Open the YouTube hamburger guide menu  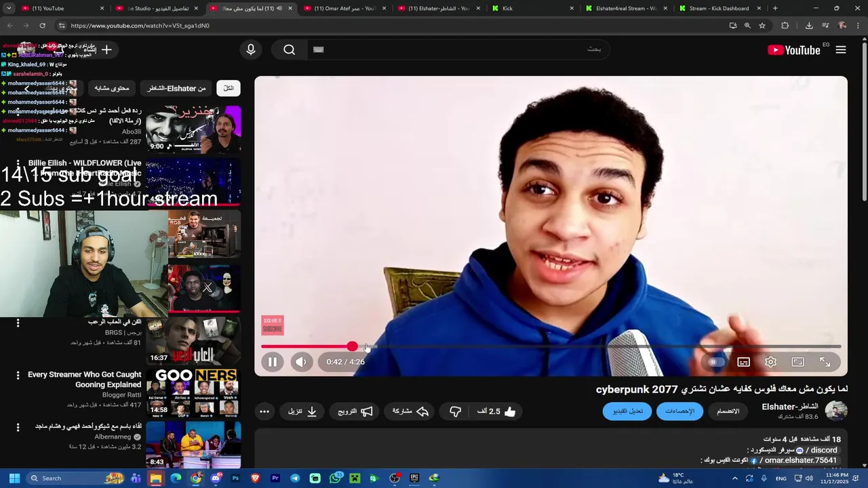tap(841, 49)
